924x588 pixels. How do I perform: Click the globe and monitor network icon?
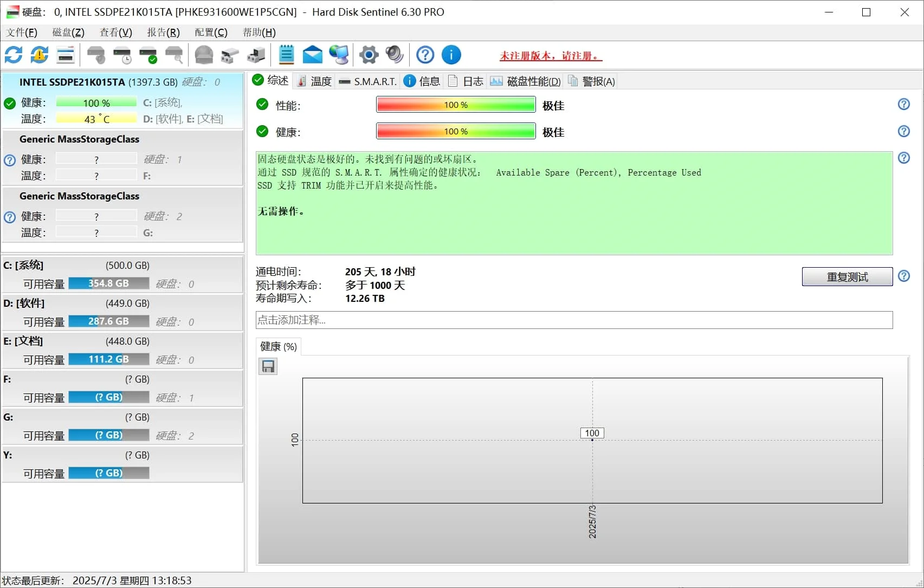point(339,55)
